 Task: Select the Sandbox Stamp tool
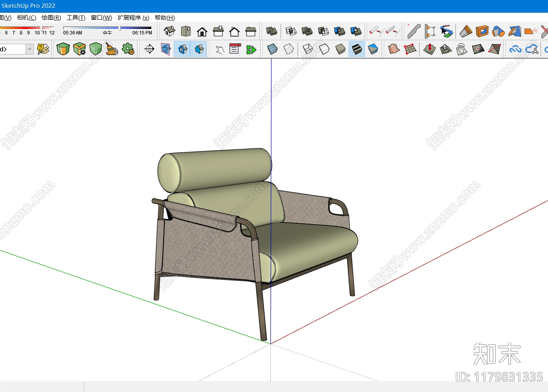click(x=446, y=49)
